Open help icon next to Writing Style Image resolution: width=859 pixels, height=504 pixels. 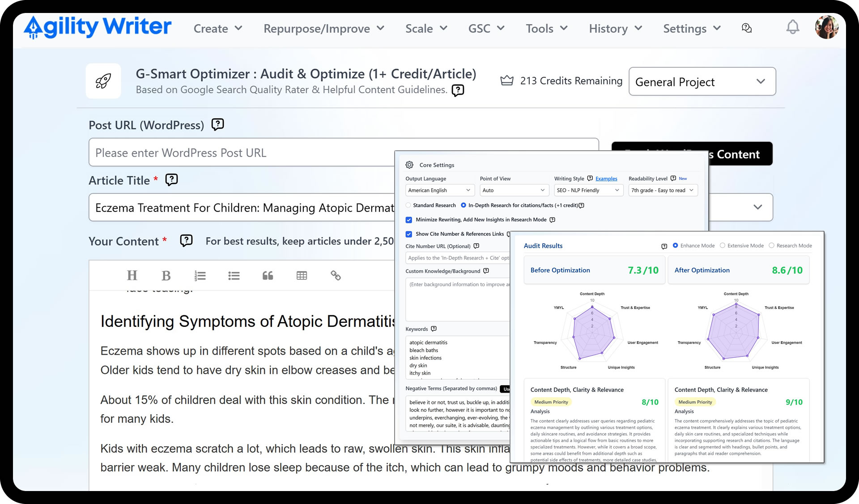coord(590,178)
